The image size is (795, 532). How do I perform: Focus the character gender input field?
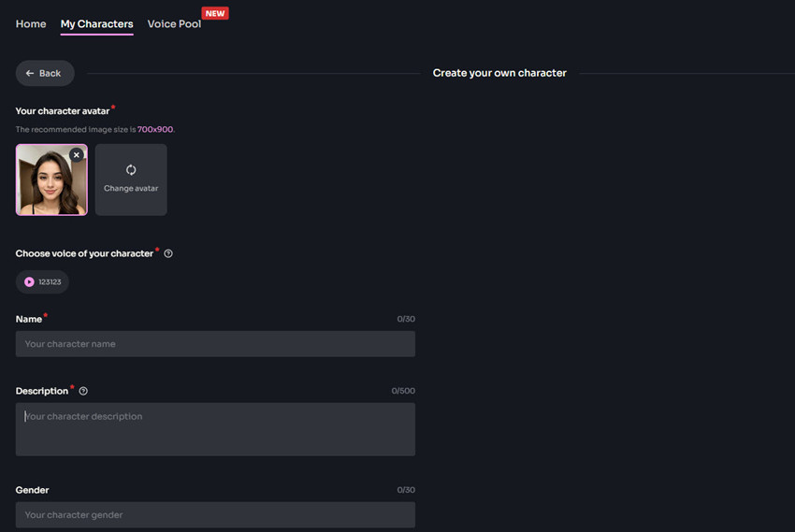click(215, 515)
